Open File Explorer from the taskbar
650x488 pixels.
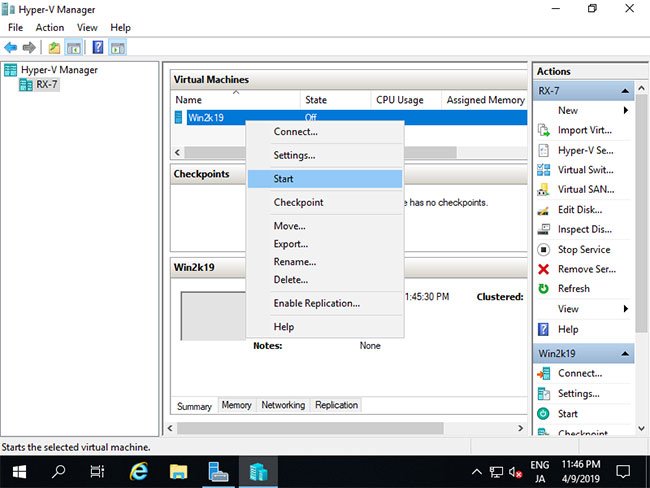click(178, 472)
